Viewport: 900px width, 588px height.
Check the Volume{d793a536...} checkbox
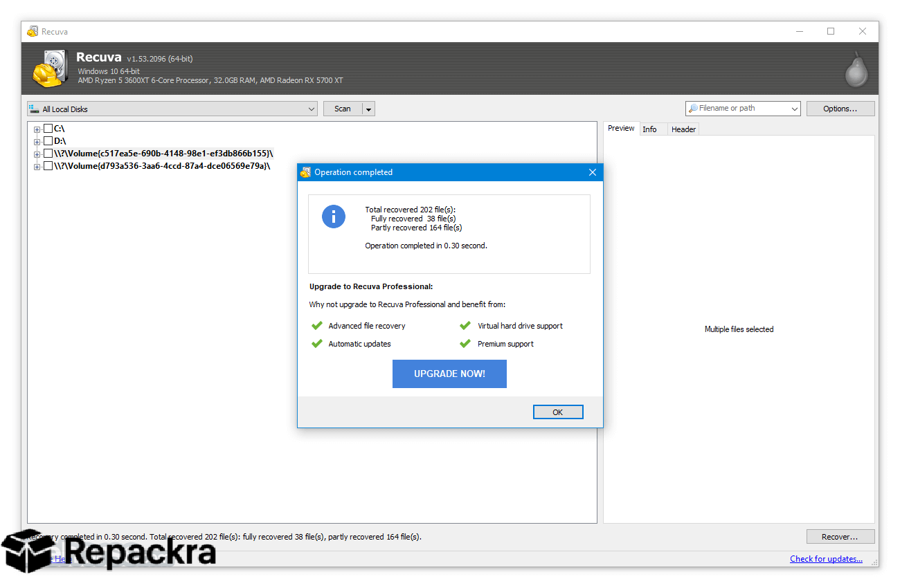[x=48, y=166]
